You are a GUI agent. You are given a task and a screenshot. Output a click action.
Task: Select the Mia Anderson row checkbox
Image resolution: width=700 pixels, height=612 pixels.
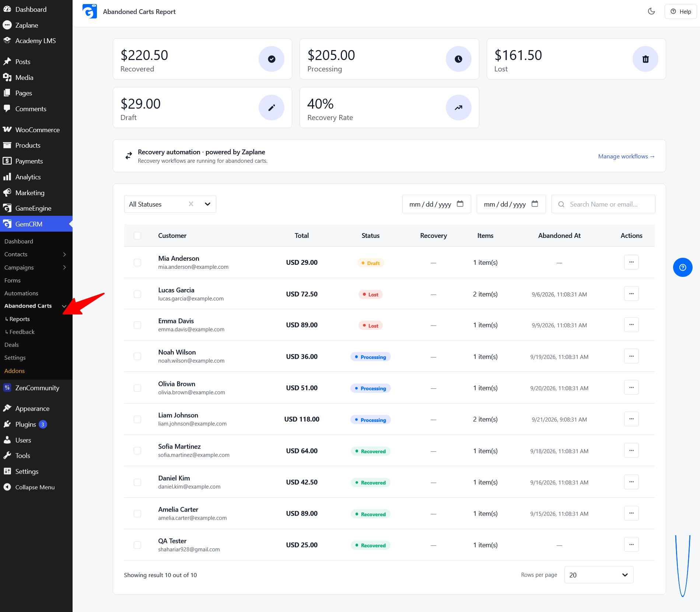click(x=137, y=263)
